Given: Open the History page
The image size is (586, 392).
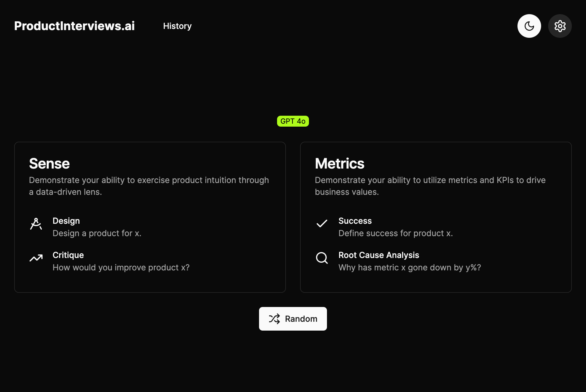Looking at the screenshot, I should pyautogui.click(x=177, y=26).
